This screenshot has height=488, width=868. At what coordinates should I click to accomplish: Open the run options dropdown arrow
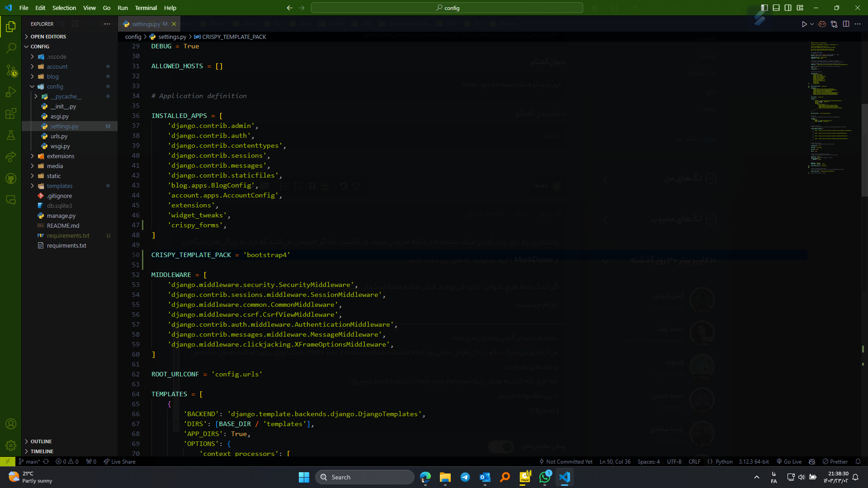(x=812, y=24)
